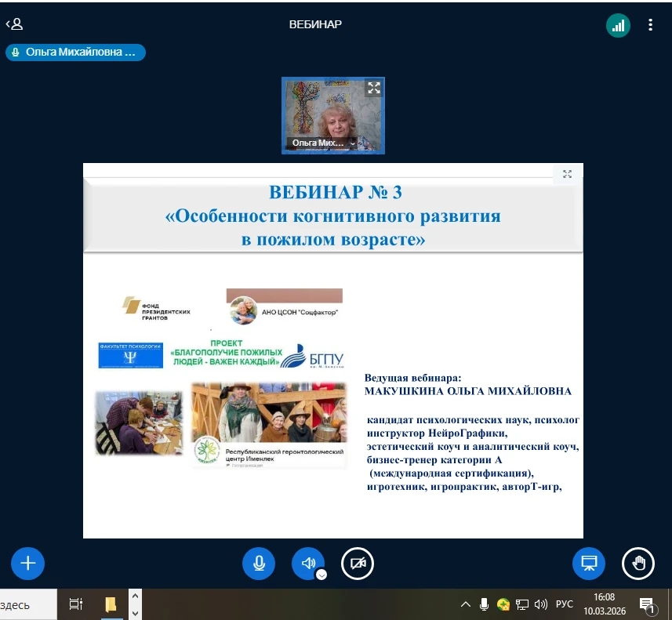Open the Windows notification center

tap(648, 604)
